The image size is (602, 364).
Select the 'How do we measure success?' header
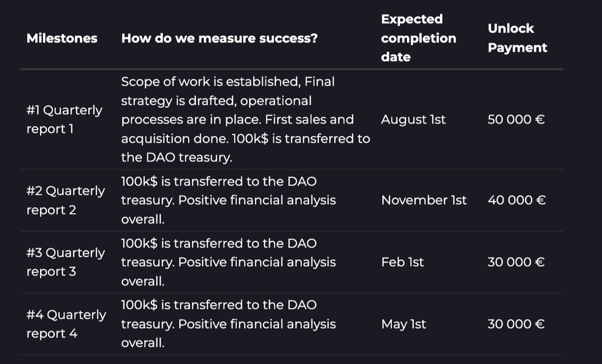(220, 38)
